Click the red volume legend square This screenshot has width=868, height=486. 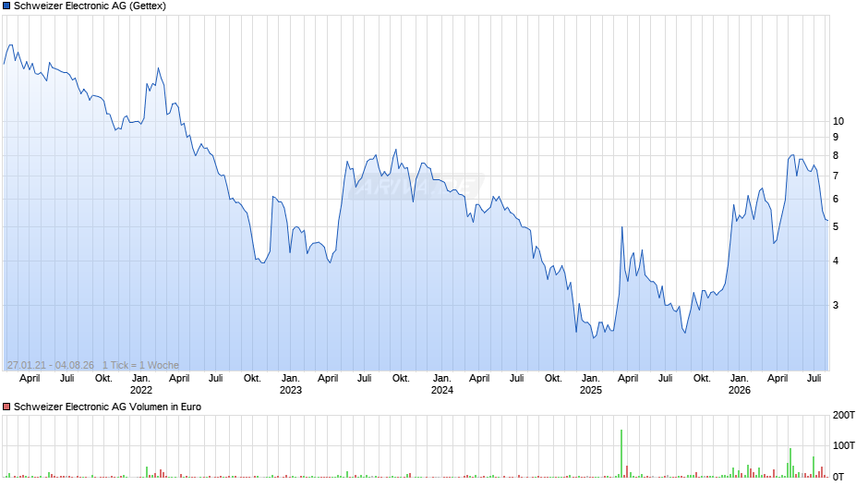tap(6, 407)
